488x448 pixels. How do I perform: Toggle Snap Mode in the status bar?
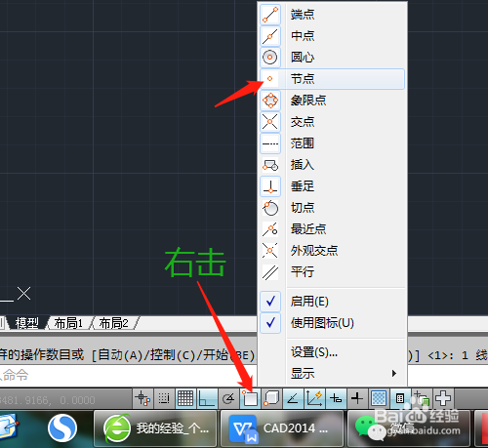(164, 398)
